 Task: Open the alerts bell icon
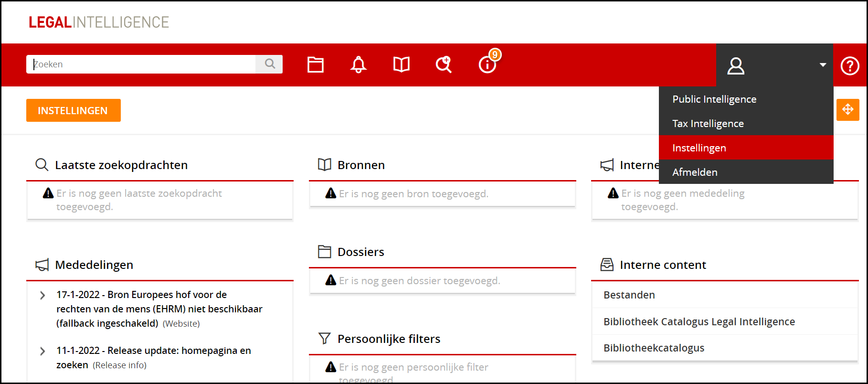[x=359, y=64]
